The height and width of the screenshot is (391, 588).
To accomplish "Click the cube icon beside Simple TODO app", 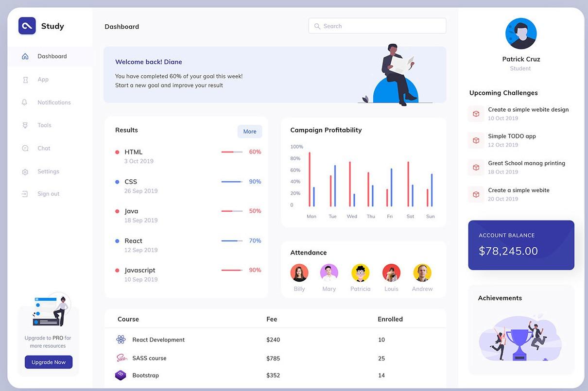I will pyautogui.click(x=476, y=140).
